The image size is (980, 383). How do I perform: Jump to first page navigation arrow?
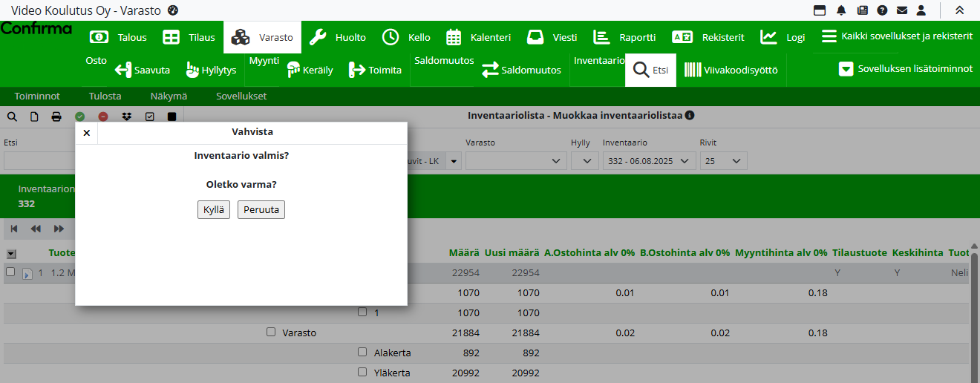14,229
